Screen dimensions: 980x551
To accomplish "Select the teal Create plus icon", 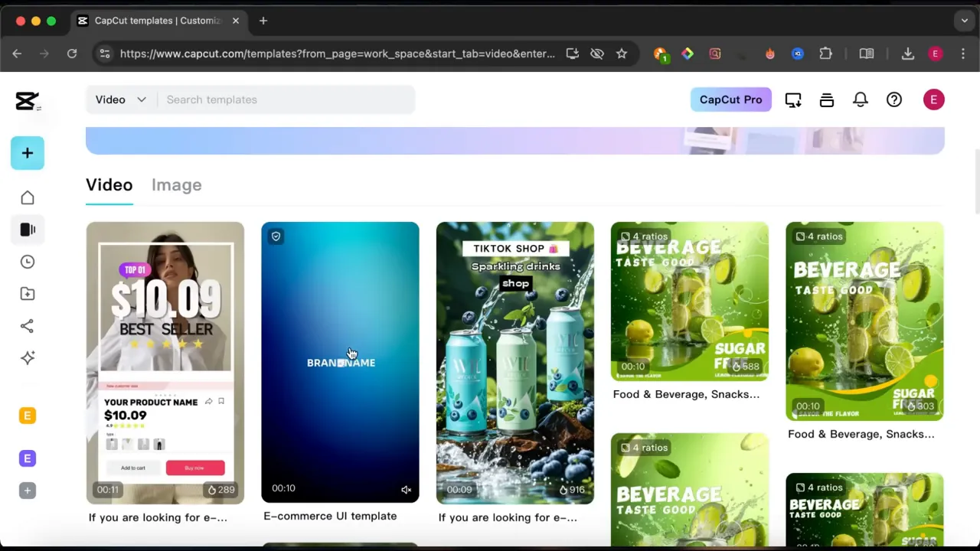I will [28, 153].
